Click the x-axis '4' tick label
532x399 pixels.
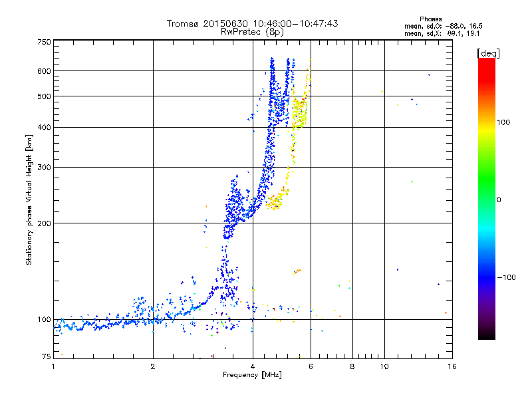click(253, 366)
